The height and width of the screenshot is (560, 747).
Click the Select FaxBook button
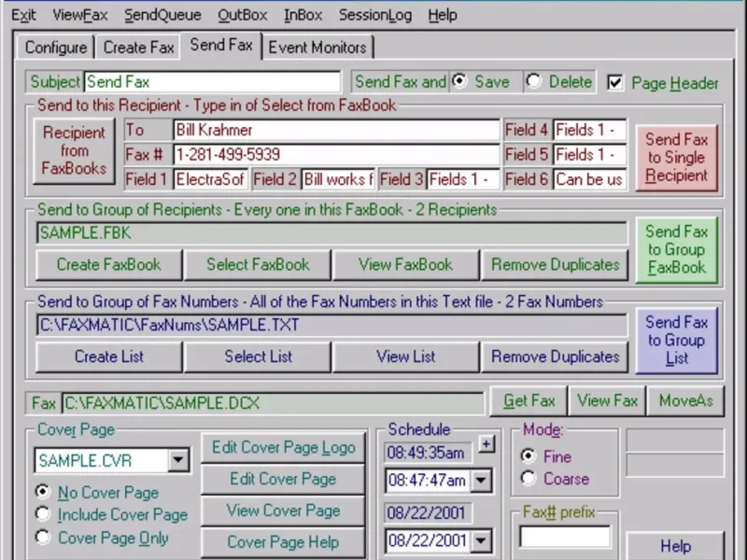click(x=258, y=265)
